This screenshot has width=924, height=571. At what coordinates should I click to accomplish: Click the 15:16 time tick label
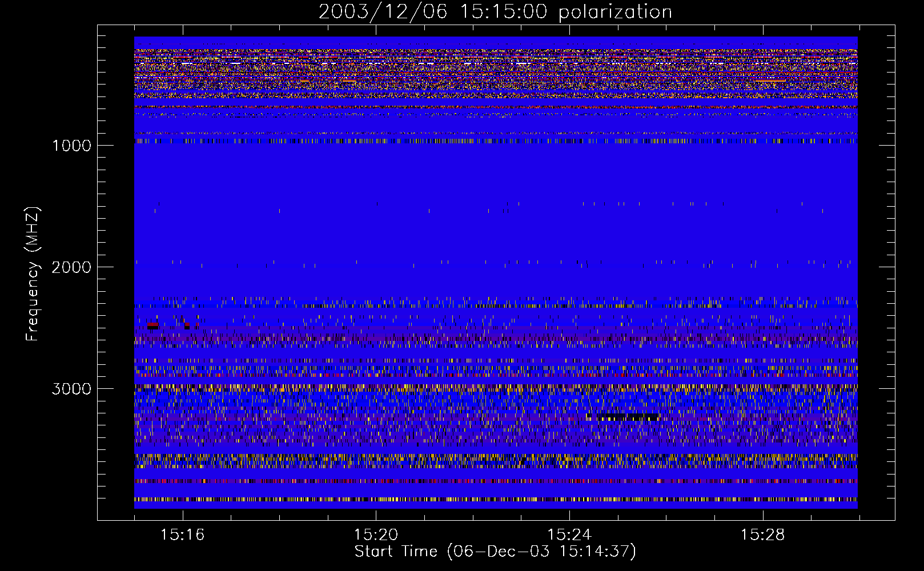pos(182,535)
